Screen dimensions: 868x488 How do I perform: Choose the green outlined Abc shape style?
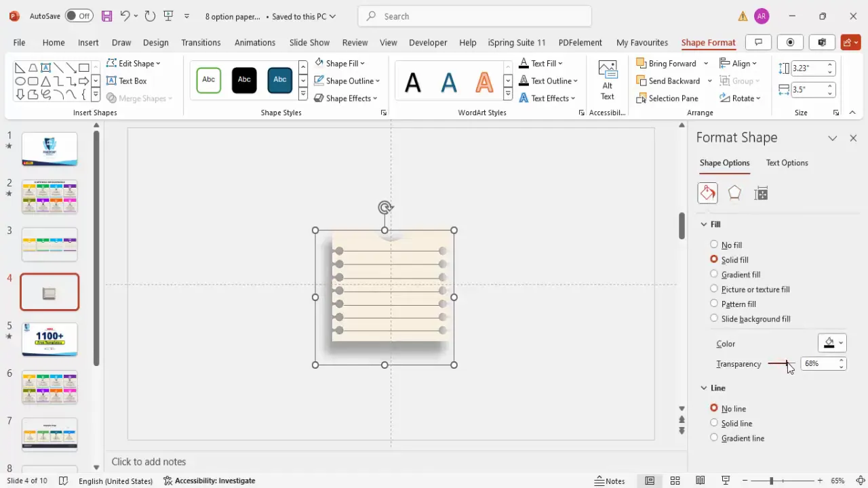click(x=209, y=80)
